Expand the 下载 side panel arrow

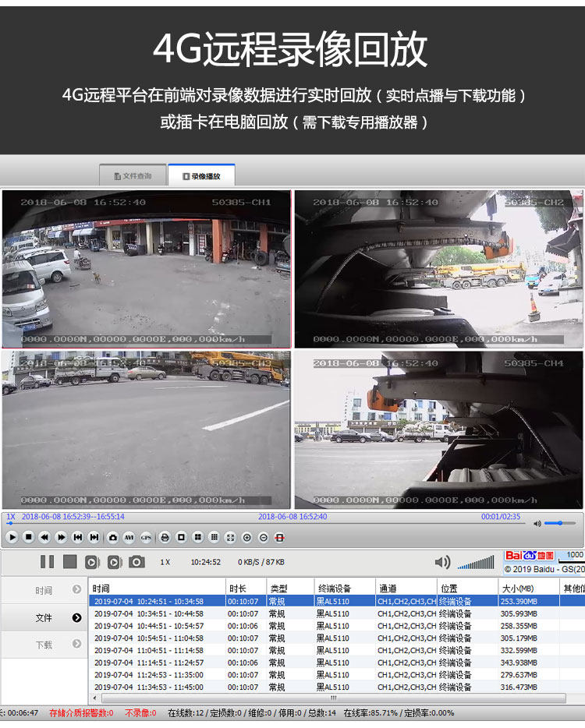76,644
